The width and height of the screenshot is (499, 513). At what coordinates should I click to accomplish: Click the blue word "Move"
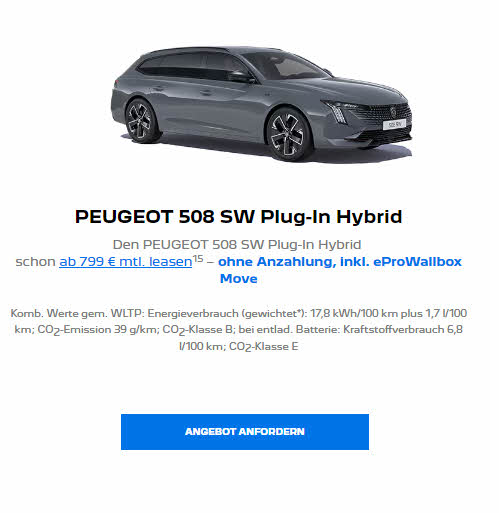click(x=239, y=279)
